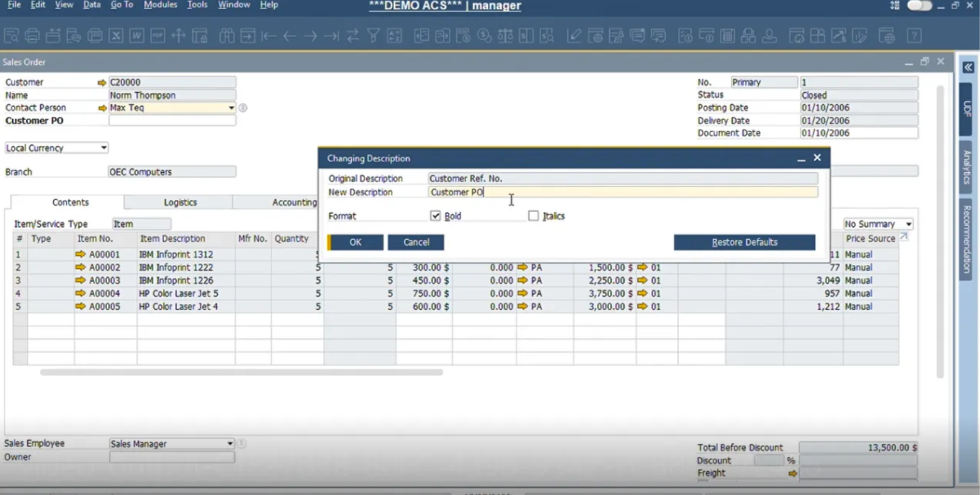
Task: Click the Print icon in the toolbar
Action: (31, 35)
